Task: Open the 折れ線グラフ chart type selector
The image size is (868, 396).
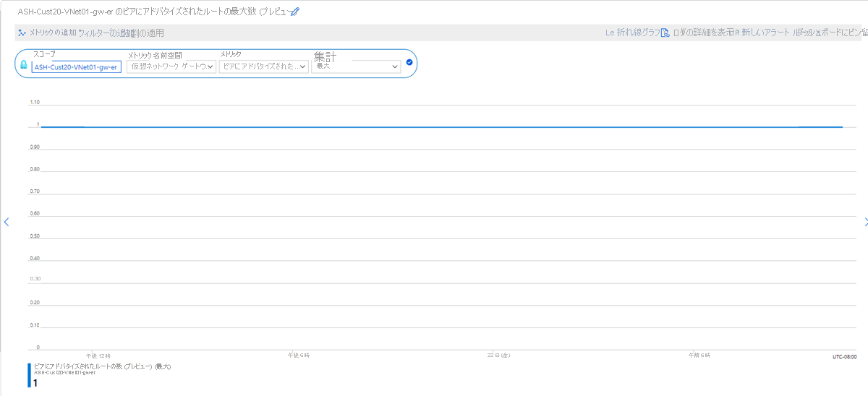Action: pos(634,33)
